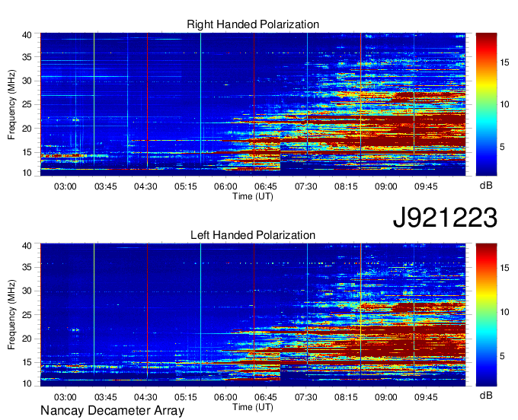Click "Frequency (MHz)" axis label of Right Handed plot
518x420 pixels.
tap(11, 104)
